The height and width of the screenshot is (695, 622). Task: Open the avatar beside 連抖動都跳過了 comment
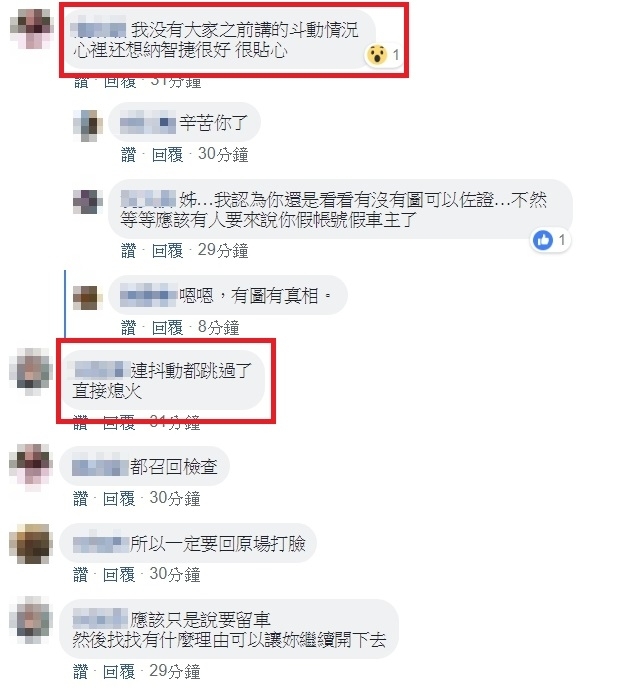tap(31, 371)
